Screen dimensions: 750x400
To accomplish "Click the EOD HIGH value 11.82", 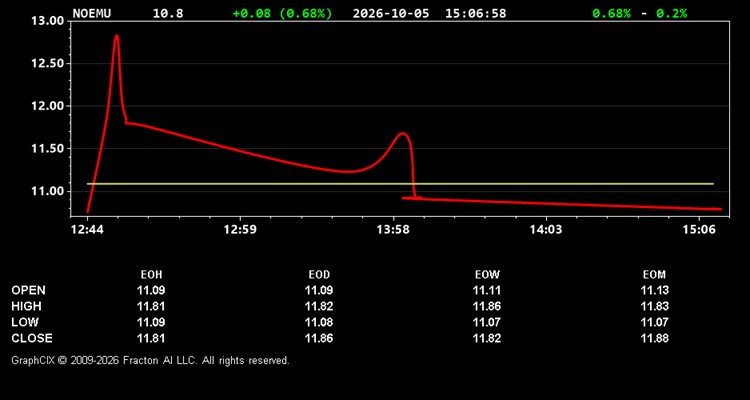I will 319,306.
